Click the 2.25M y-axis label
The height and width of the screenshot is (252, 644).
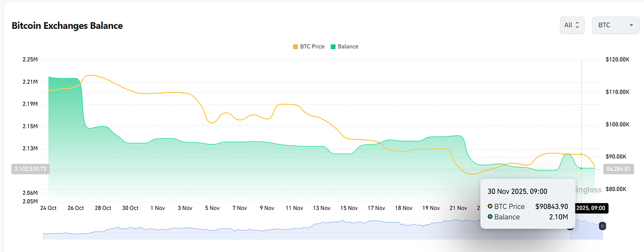click(30, 60)
